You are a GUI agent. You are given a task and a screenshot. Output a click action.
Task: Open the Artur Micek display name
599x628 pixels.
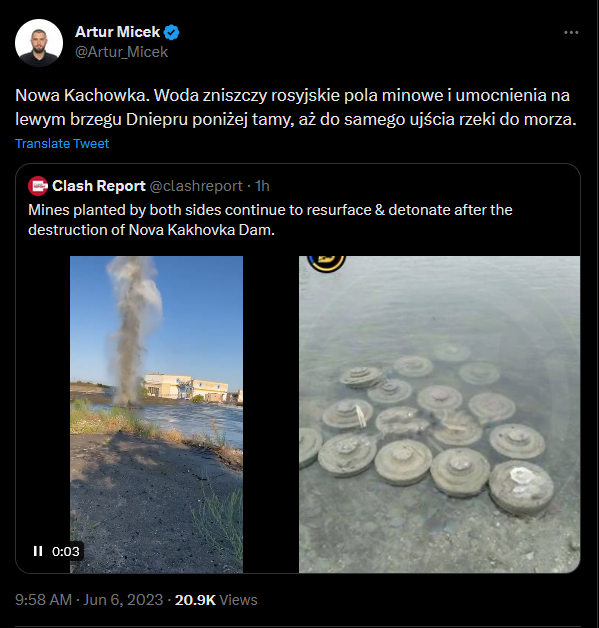click(x=117, y=32)
